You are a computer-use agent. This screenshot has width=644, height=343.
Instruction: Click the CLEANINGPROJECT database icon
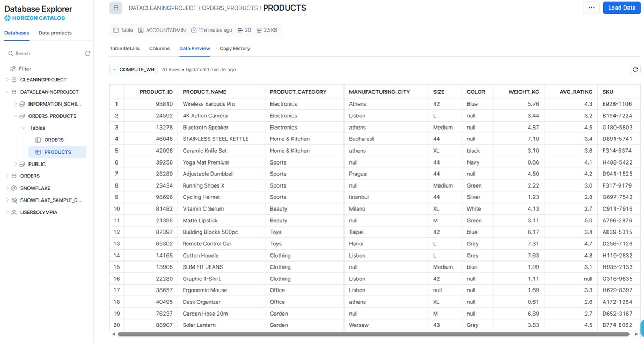click(x=14, y=80)
